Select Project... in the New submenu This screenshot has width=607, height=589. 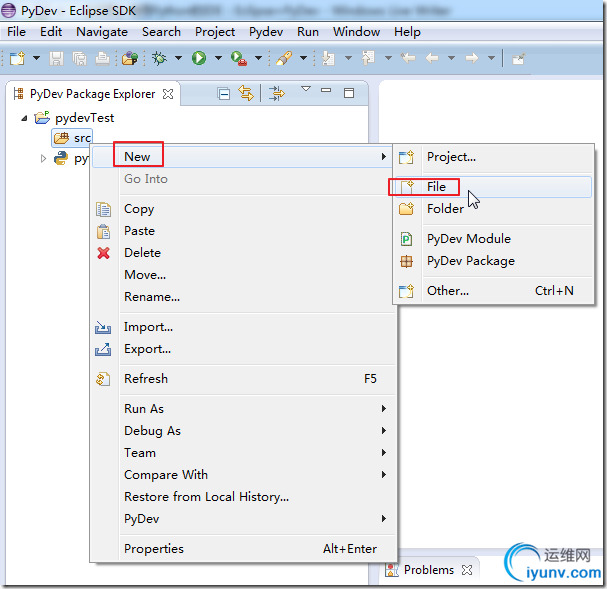494,157
